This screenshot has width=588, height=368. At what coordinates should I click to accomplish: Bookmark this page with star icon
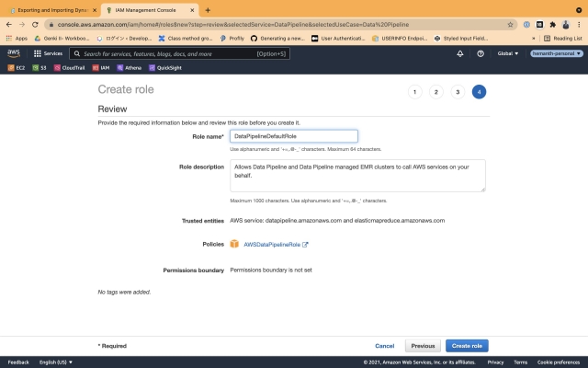tap(510, 25)
